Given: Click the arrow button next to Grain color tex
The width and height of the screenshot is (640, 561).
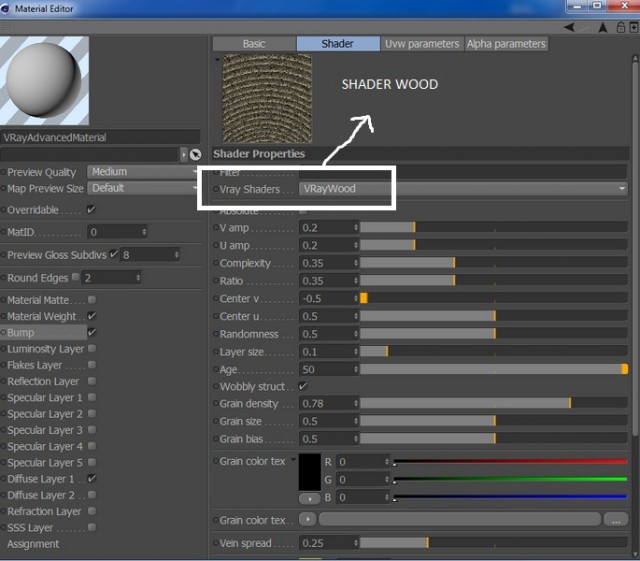Looking at the screenshot, I should (x=307, y=519).
